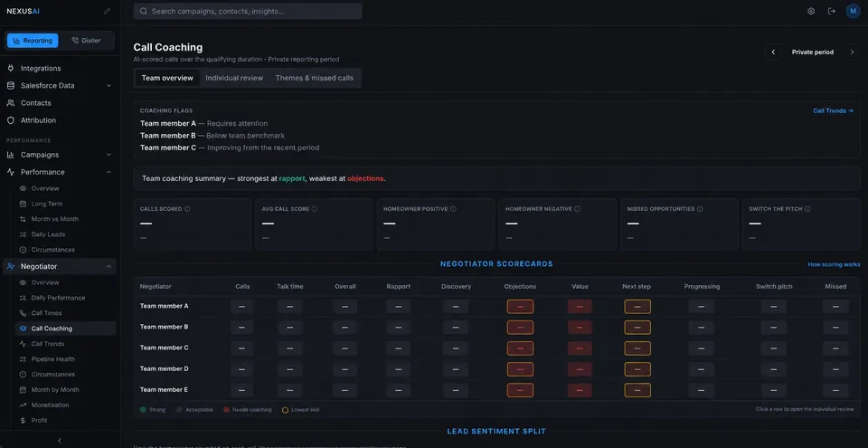Click Team member B Value cell

(x=580, y=327)
